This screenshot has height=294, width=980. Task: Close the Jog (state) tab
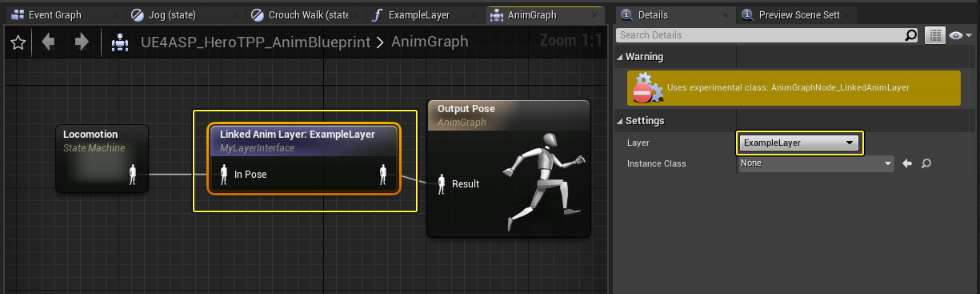click(236, 15)
